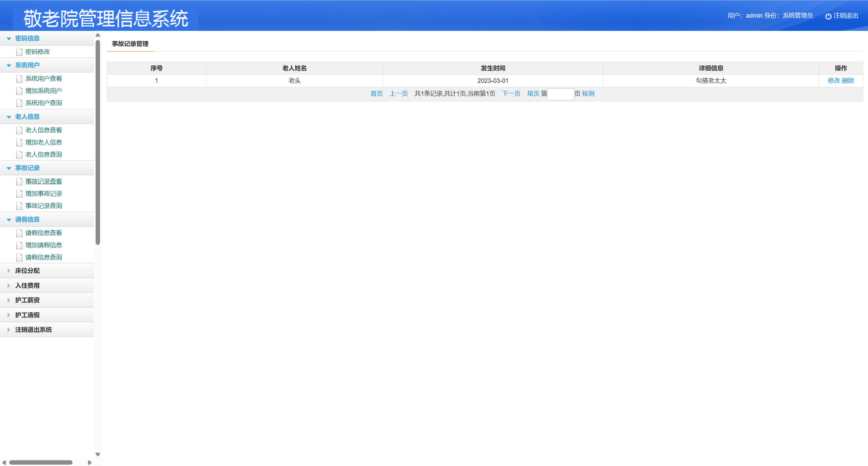The width and height of the screenshot is (868, 466).
Task: Click the page icon beside 增加事故记录
Action: (19, 194)
